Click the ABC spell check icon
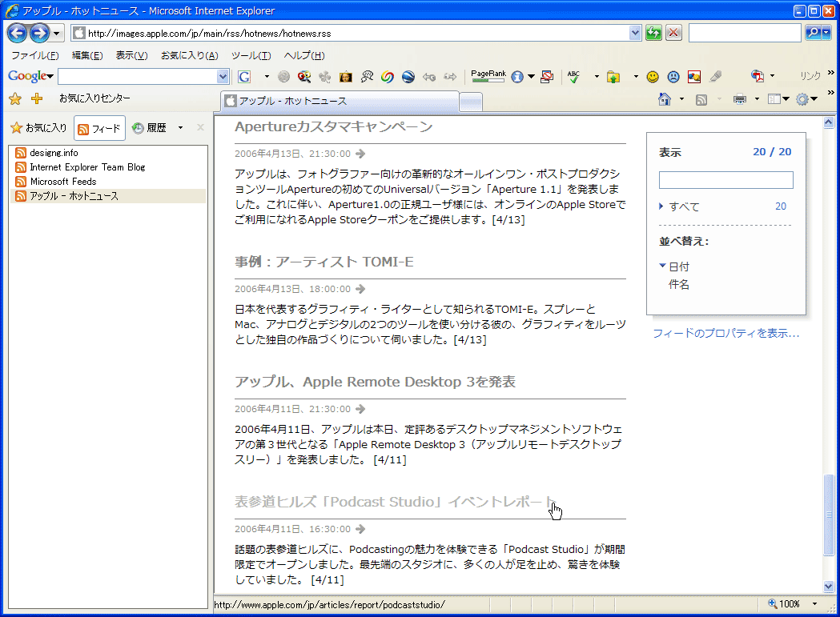Screen dimensions: 840x617 574,77
